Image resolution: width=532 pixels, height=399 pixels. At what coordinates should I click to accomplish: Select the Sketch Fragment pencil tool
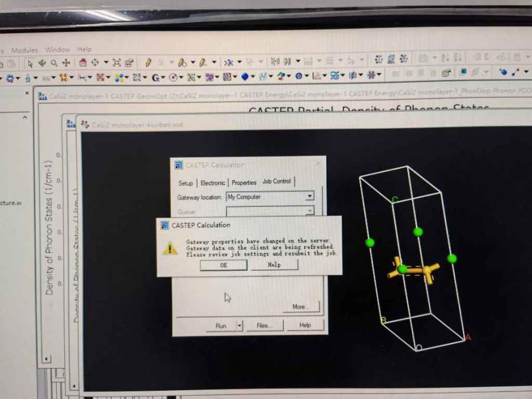point(203,63)
